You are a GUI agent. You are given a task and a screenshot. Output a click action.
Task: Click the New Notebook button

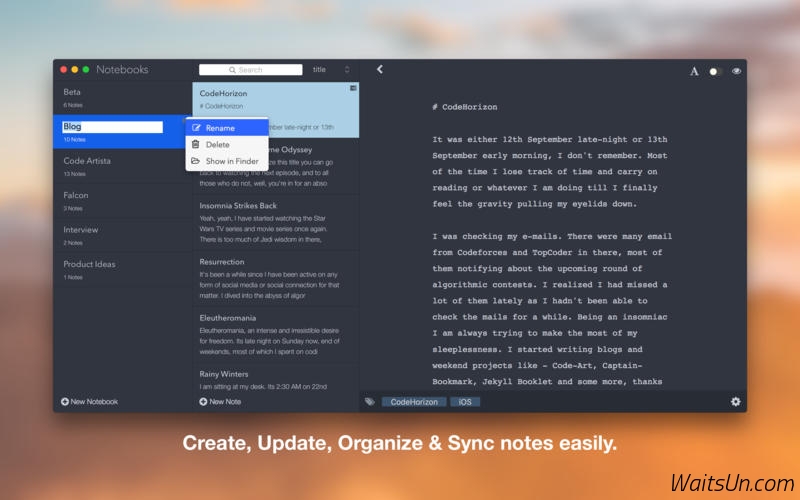(x=89, y=402)
